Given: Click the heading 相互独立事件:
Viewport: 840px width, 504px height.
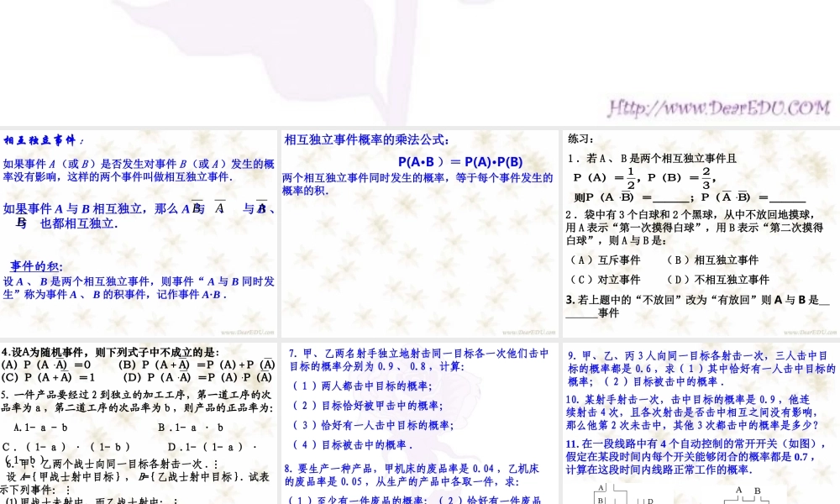Looking at the screenshot, I should pos(44,141).
